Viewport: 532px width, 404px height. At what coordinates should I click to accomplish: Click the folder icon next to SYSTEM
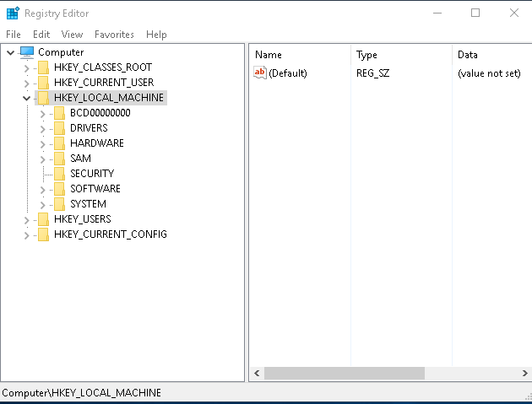(x=59, y=204)
